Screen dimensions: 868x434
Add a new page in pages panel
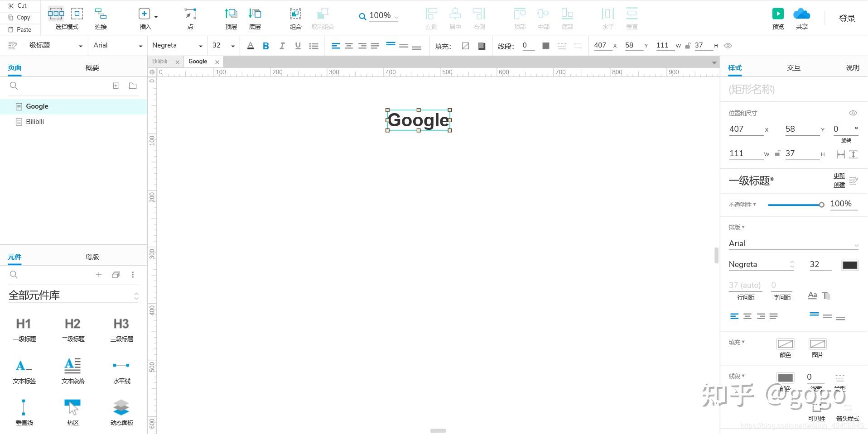click(116, 86)
